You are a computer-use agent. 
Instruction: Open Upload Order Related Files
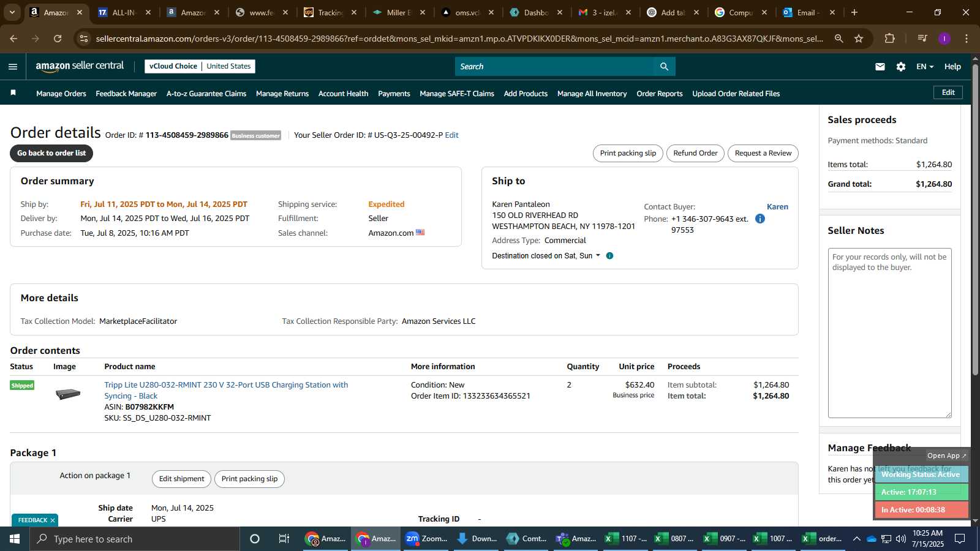pos(736,94)
